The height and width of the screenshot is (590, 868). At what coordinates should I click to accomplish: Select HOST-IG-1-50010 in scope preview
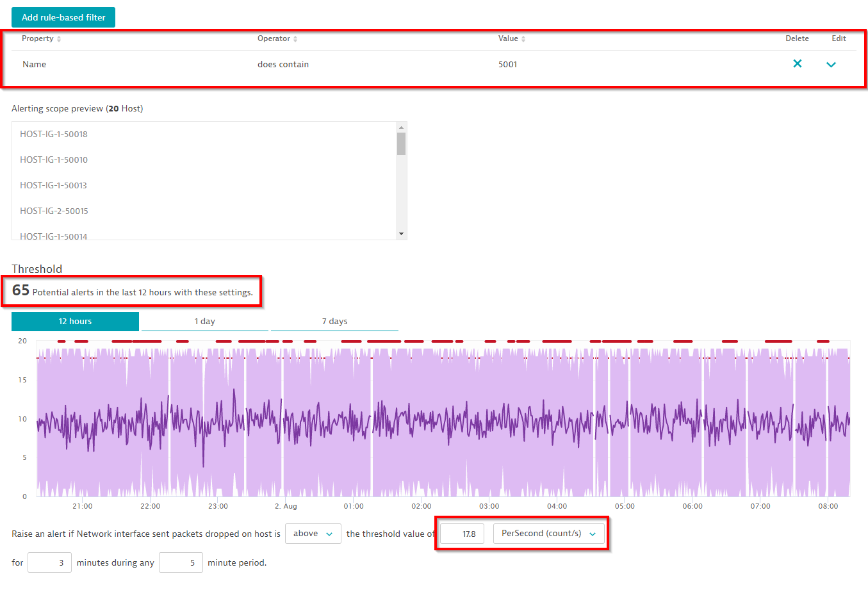tap(54, 160)
